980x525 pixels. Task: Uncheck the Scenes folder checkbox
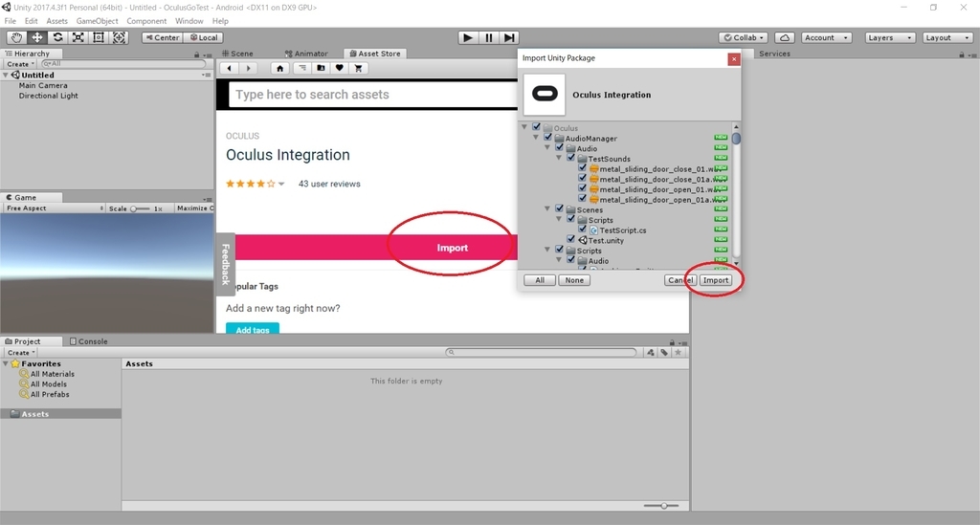559,208
